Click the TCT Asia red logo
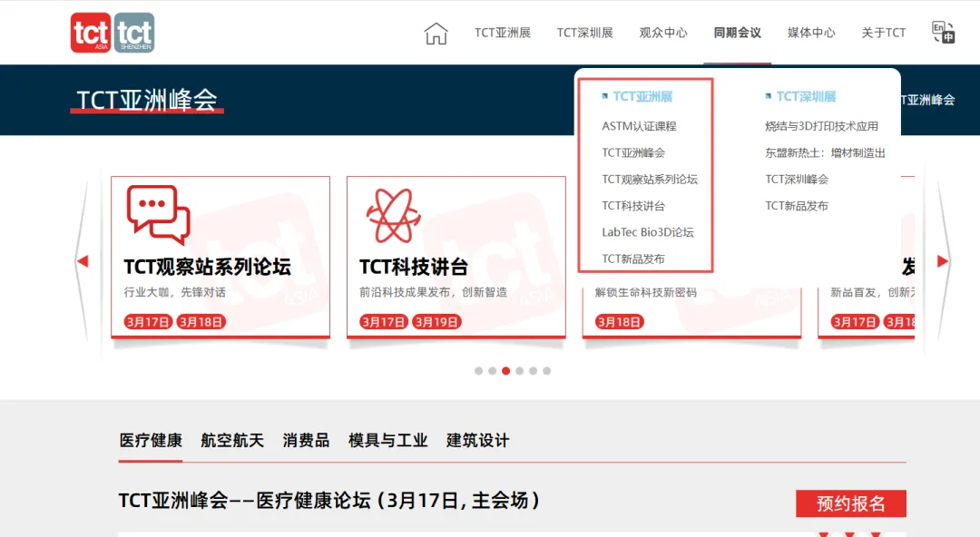Screen dimensions: 980x537 [x=91, y=33]
